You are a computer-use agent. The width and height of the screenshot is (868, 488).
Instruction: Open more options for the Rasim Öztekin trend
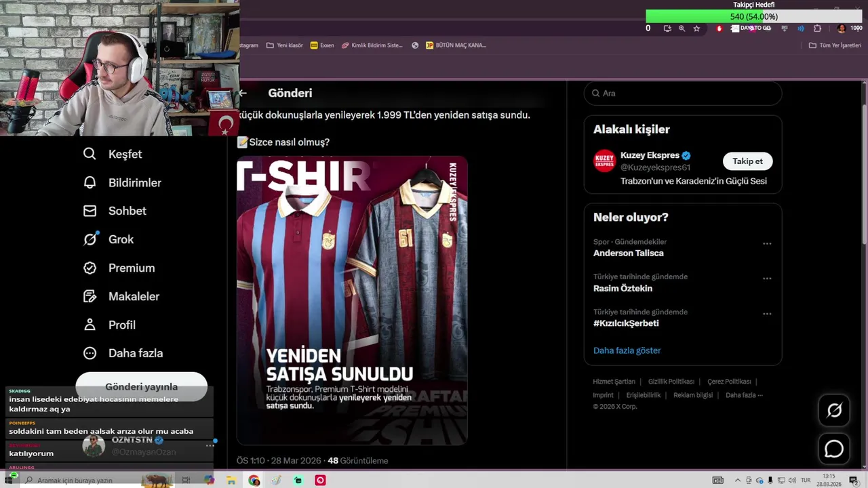click(767, 279)
